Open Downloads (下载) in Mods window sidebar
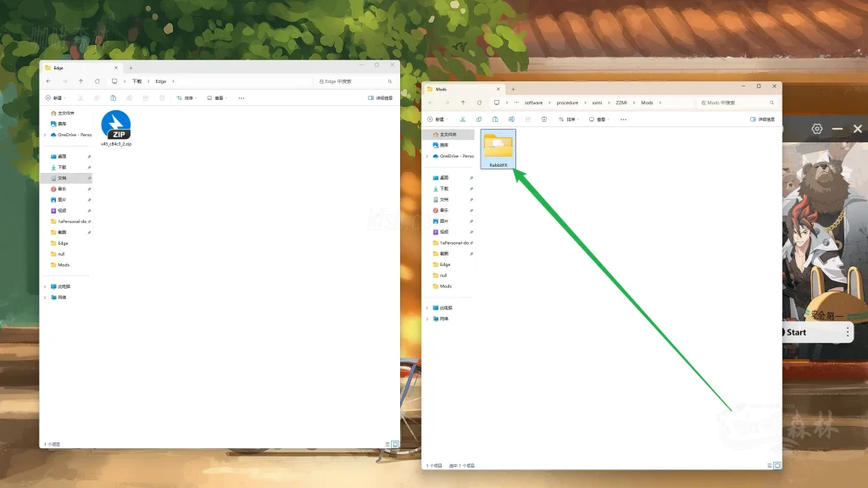The height and width of the screenshot is (488, 868). pos(444,189)
